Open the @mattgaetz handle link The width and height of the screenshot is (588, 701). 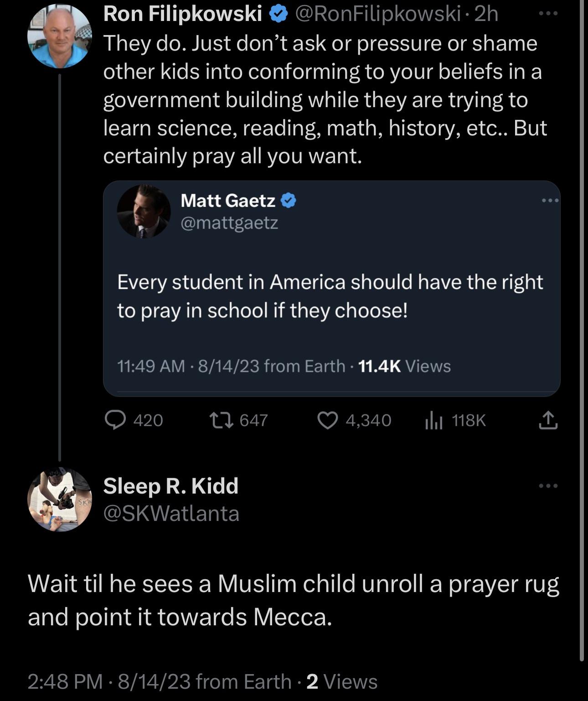click(x=229, y=223)
